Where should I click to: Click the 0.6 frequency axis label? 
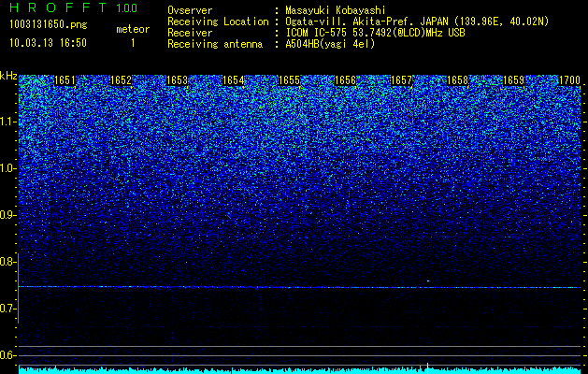(8, 355)
